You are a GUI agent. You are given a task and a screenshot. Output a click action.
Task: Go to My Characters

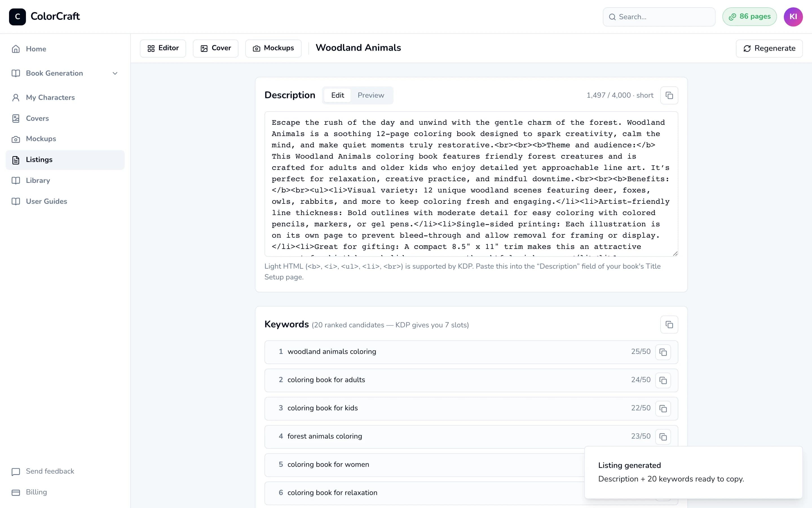click(x=65, y=97)
